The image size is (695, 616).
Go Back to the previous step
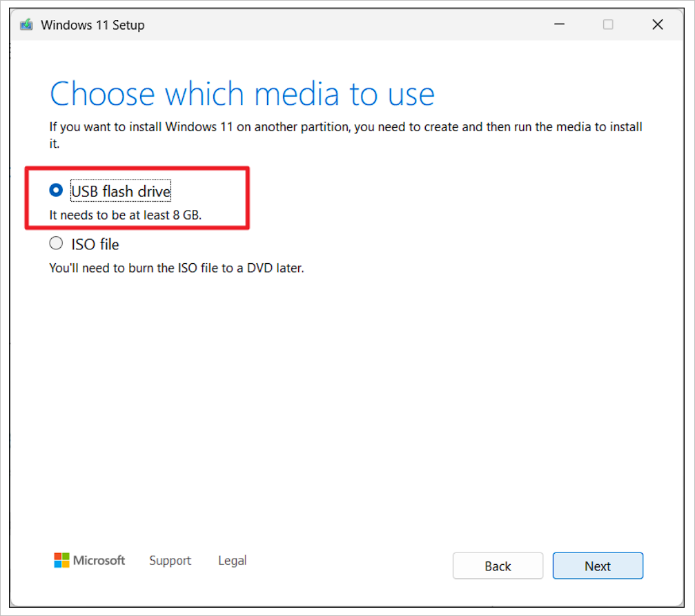pyautogui.click(x=498, y=566)
